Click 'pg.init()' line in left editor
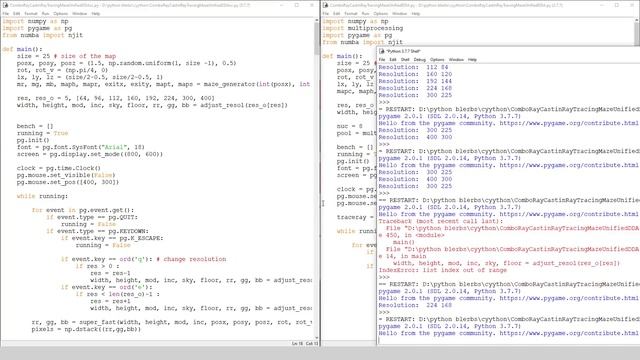The height and width of the screenshot is (360, 640). [x=33, y=140]
